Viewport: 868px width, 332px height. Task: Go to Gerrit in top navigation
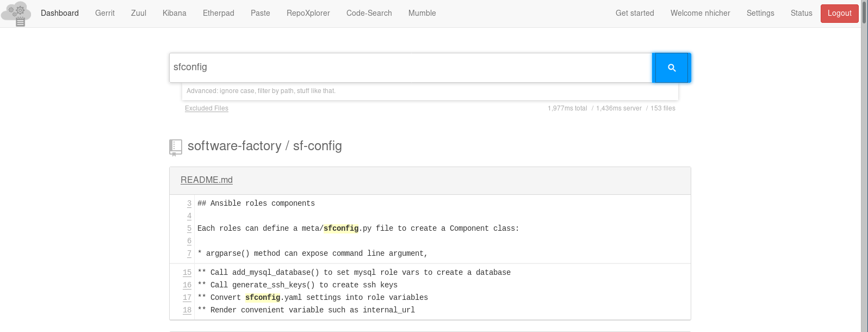(105, 13)
